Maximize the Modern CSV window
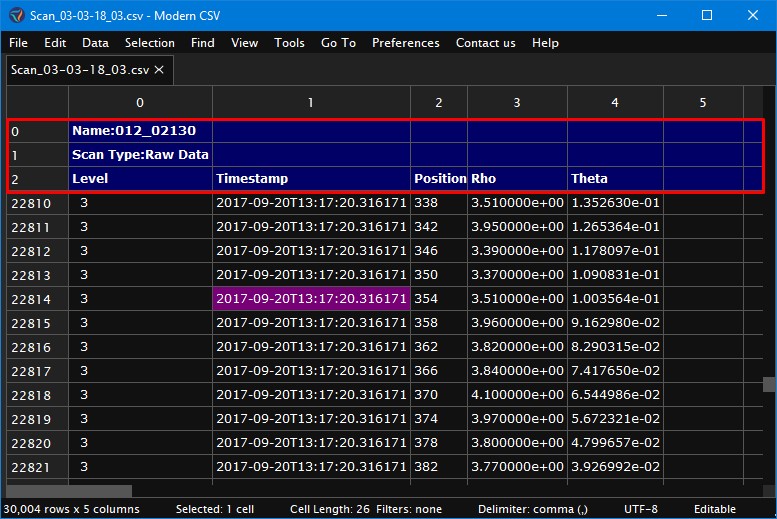The image size is (777, 519). click(x=707, y=15)
